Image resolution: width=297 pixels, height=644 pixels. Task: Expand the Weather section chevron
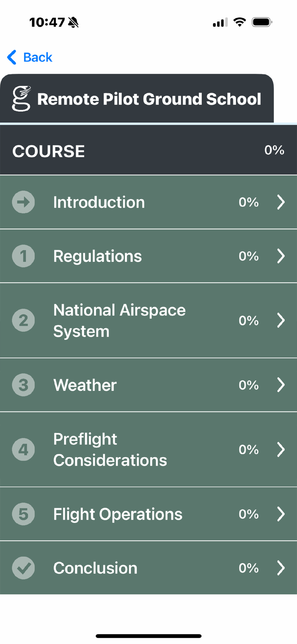click(281, 385)
